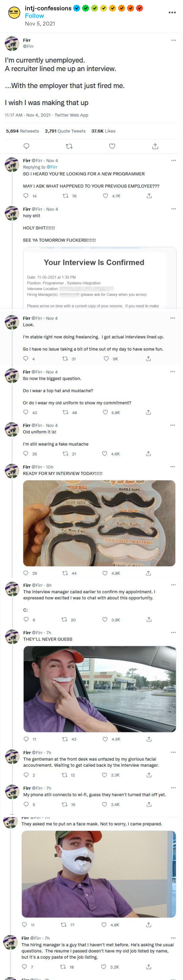Like the 'new programmer' reply with 4.7K likes
The width and height of the screenshot is (183, 980).
click(106, 196)
